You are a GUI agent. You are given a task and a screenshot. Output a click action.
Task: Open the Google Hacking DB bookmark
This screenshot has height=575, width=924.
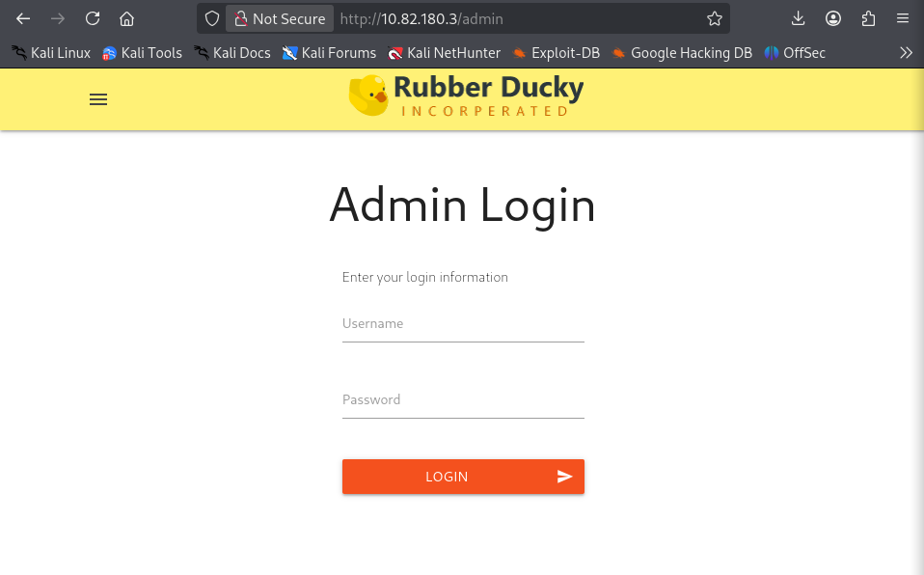point(683,53)
